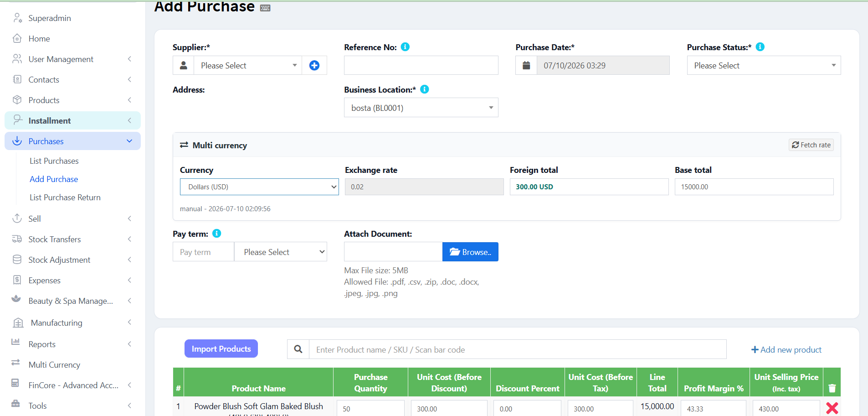Click the Purchase Date field

tap(603, 66)
